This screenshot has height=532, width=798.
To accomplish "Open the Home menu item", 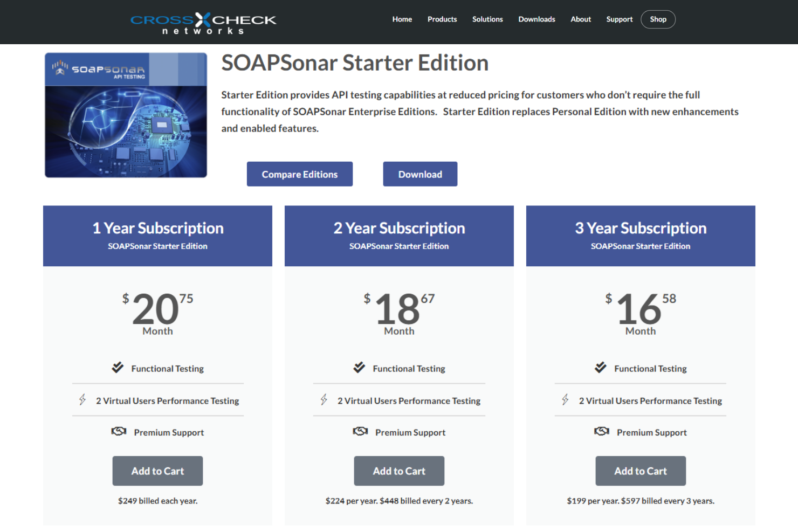I will [402, 19].
